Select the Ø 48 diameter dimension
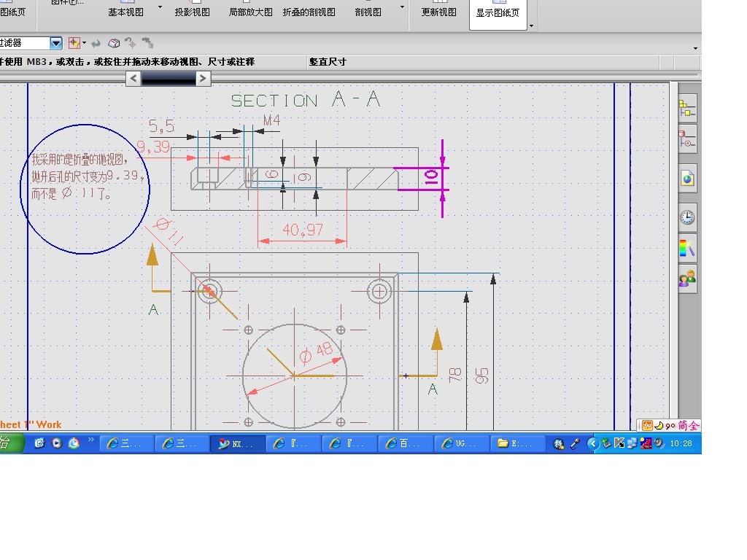 315,353
